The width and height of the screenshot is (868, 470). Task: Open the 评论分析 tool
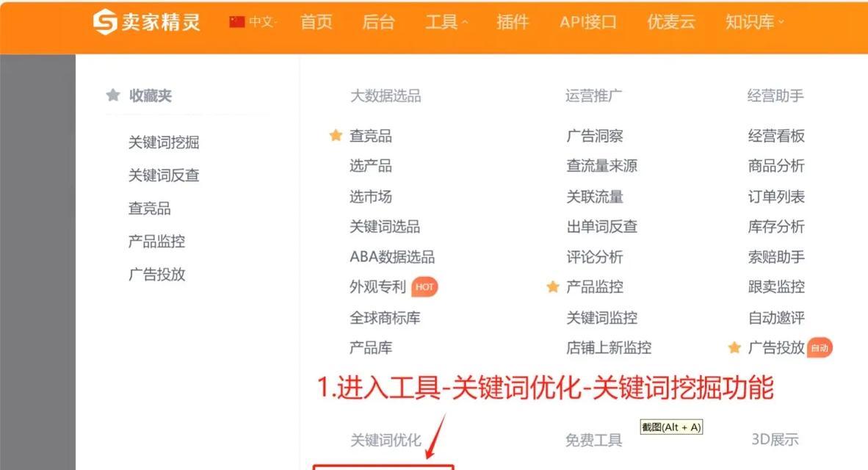pyautogui.click(x=595, y=257)
